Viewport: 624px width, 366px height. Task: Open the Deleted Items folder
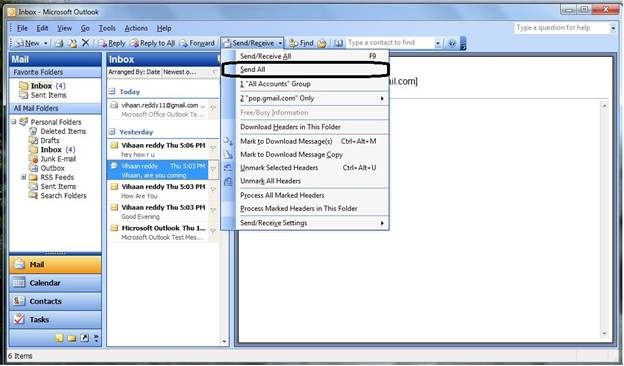(58, 131)
